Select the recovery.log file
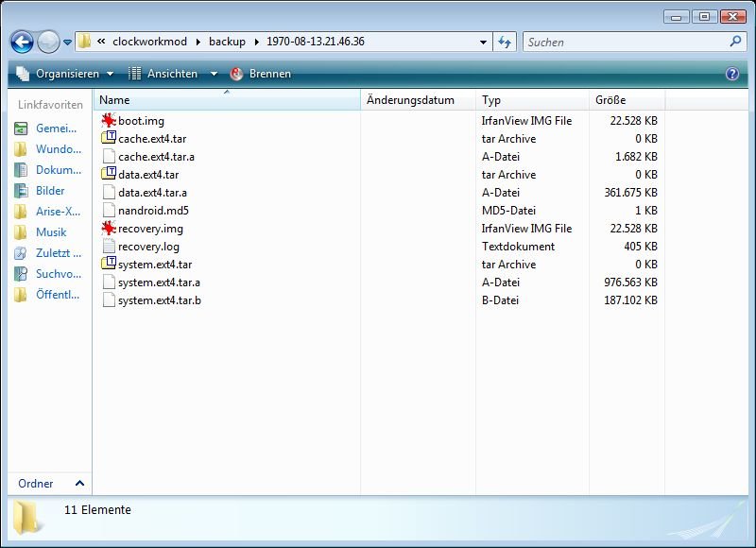This screenshot has width=756, height=548. [x=148, y=247]
